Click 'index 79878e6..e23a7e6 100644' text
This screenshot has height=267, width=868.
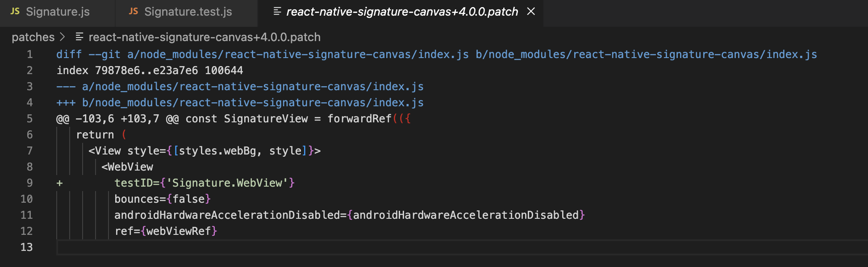coord(150,71)
